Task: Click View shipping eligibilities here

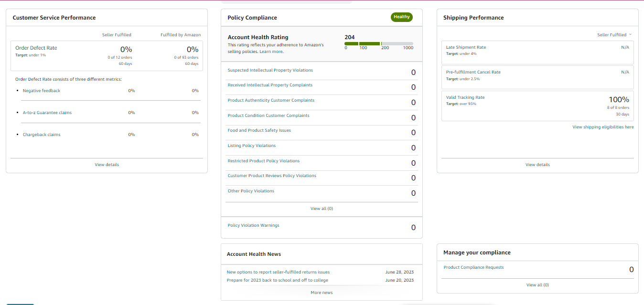Action: tap(603, 127)
